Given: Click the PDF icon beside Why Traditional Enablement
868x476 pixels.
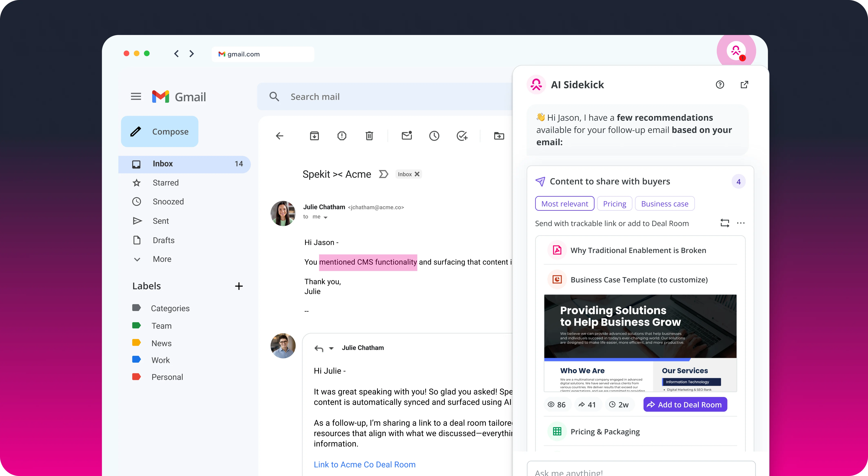Looking at the screenshot, I should tap(557, 250).
